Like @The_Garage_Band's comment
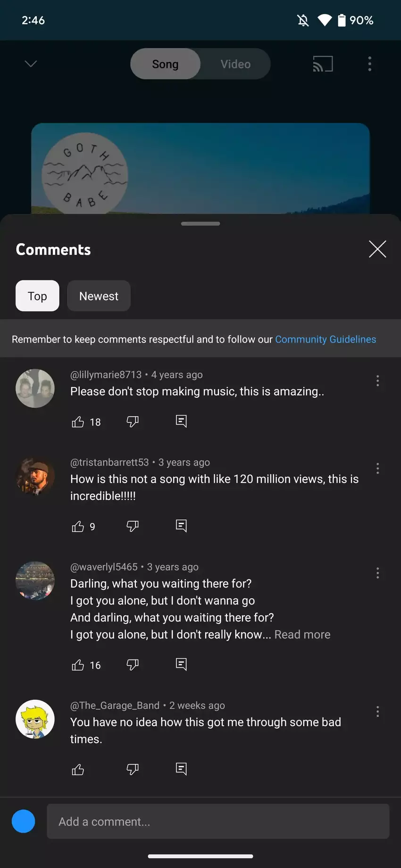Viewport: 401px width, 868px height. (78, 769)
